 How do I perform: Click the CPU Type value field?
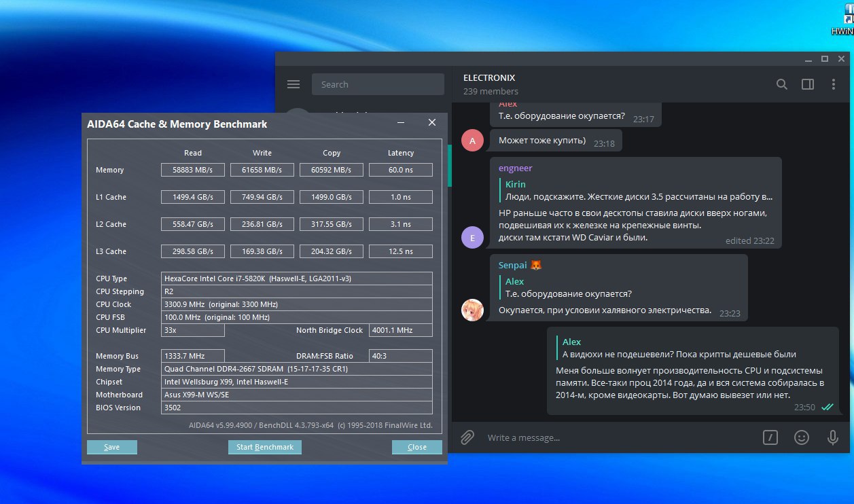297,278
